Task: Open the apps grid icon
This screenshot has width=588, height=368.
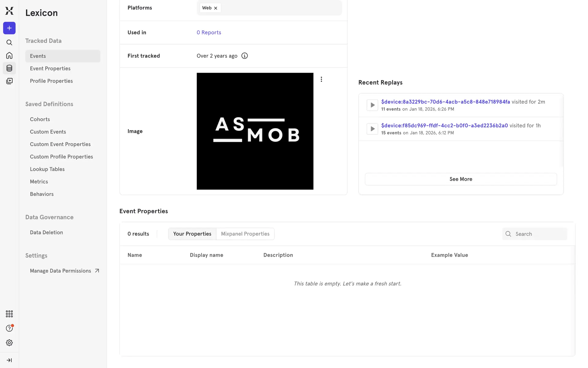Action: point(9,314)
